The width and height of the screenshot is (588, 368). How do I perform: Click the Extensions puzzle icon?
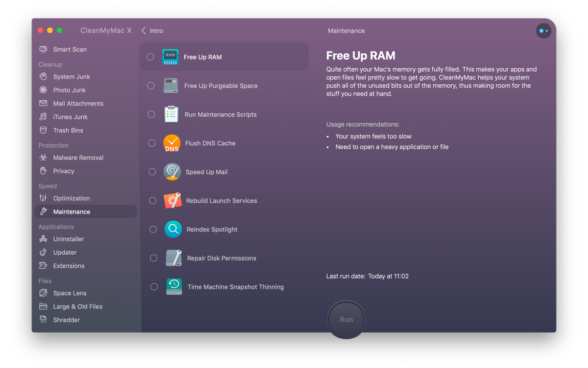(x=44, y=266)
